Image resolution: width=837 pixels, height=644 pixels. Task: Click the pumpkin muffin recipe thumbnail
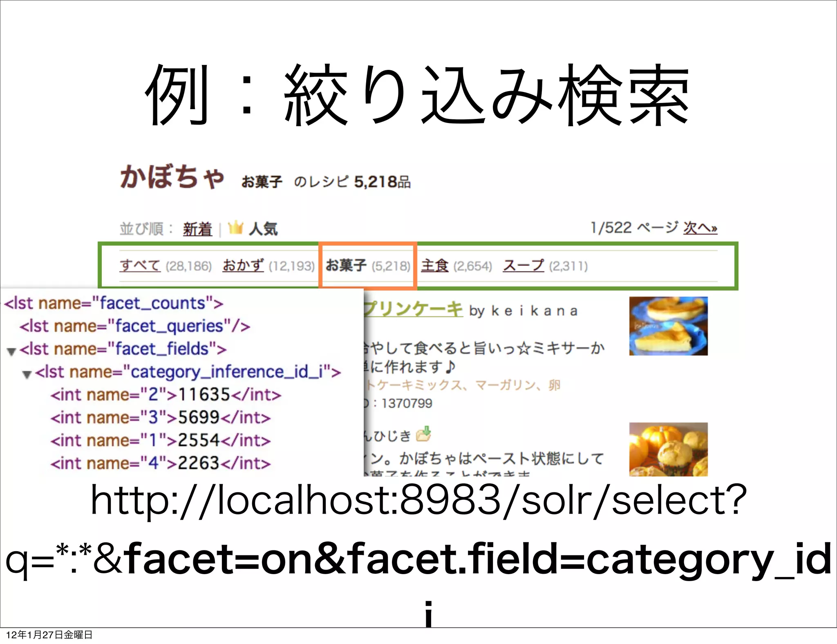[x=668, y=449]
